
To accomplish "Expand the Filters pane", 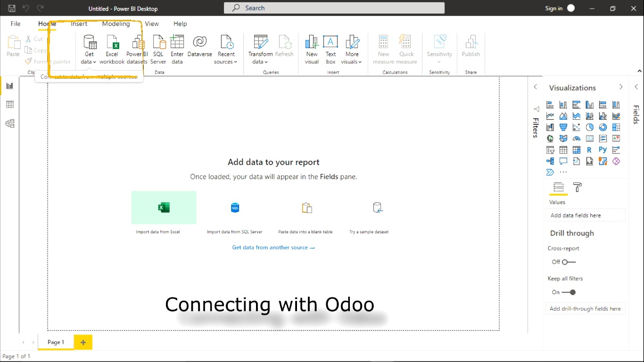I will (x=536, y=87).
